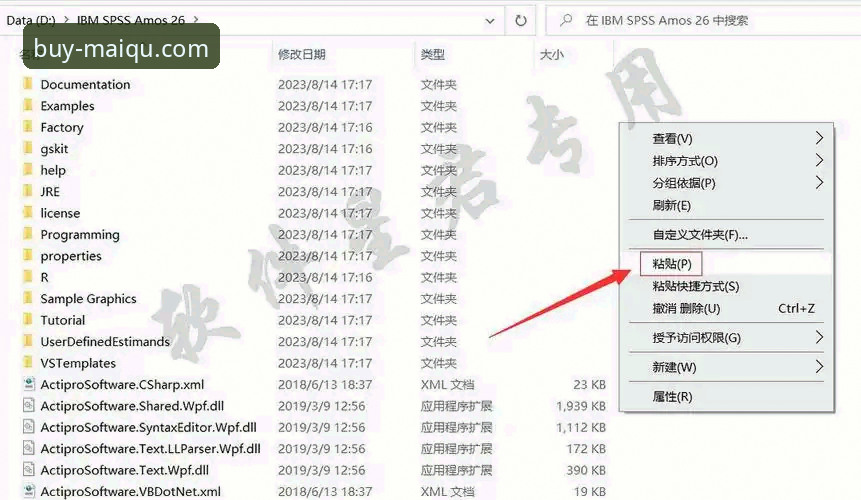The height and width of the screenshot is (500, 861).
Task: Click the Data (D:) breadcrumb
Action: click(x=31, y=20)
